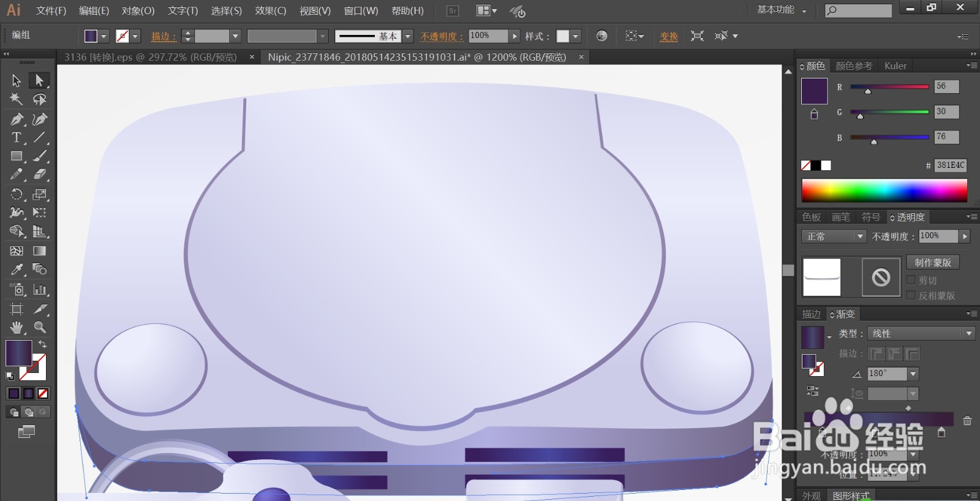The width and height of the screenshot is (980, 501).
Task: Select the Type tool
Action: pos(17,137)
